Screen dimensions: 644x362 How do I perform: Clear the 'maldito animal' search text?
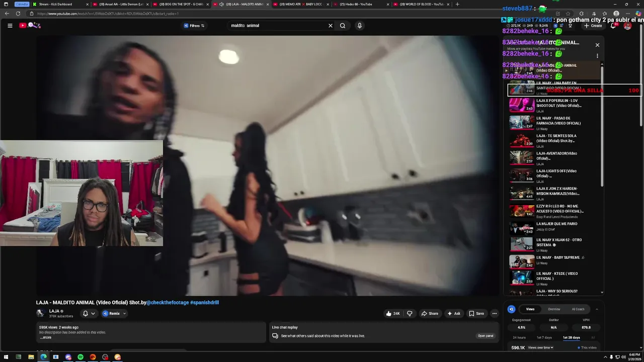point(331,26)
